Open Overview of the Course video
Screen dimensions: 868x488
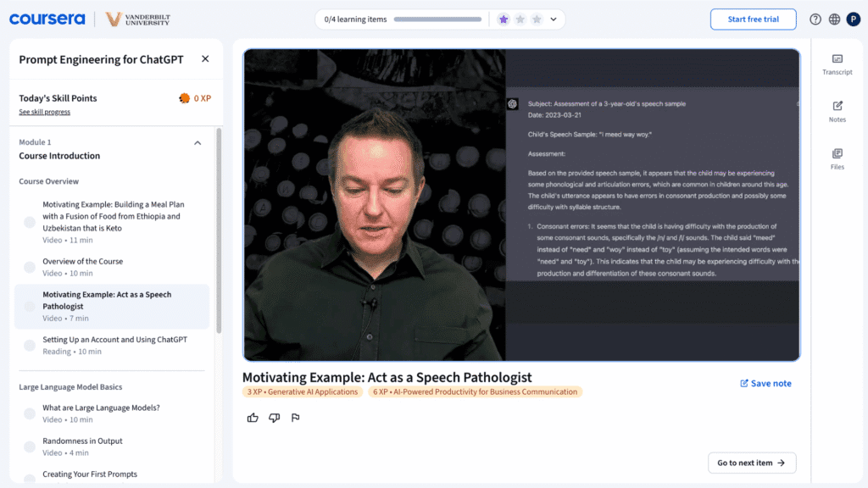pyautogui.click(x=114, y=267)
